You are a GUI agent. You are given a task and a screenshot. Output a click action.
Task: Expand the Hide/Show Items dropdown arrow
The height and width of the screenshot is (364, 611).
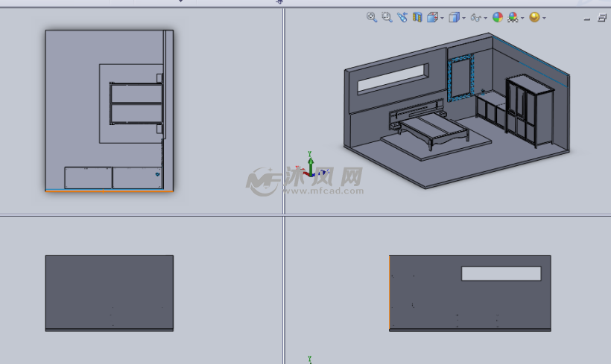pyautogui.click(x=485, y=18)
